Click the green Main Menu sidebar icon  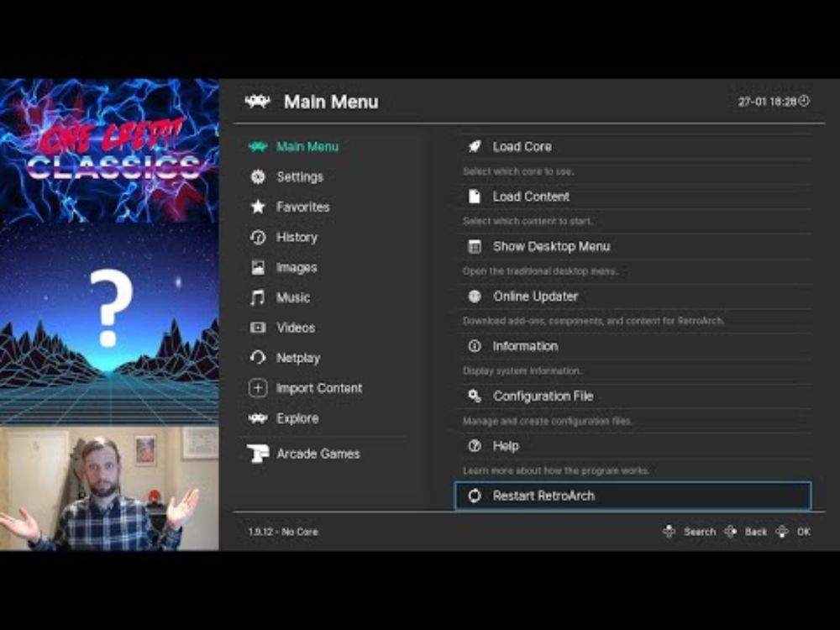coord(258,146)
